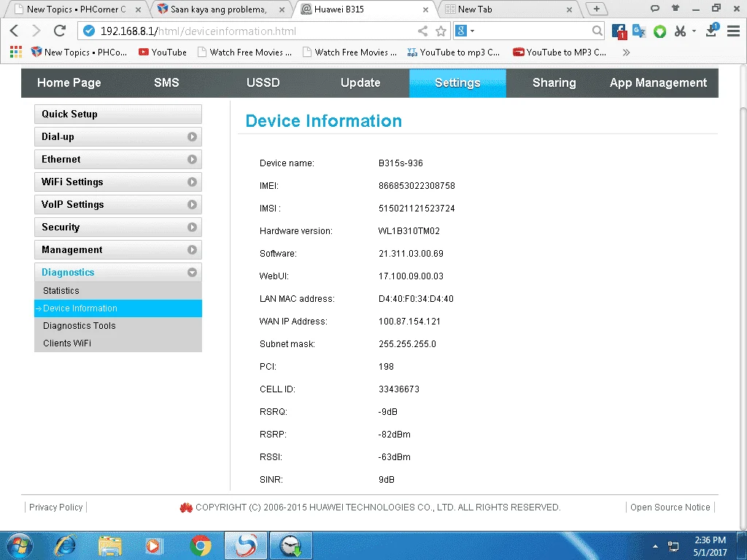
Task: Expand the WiFi Settings section
Action: tap(118, 182)
